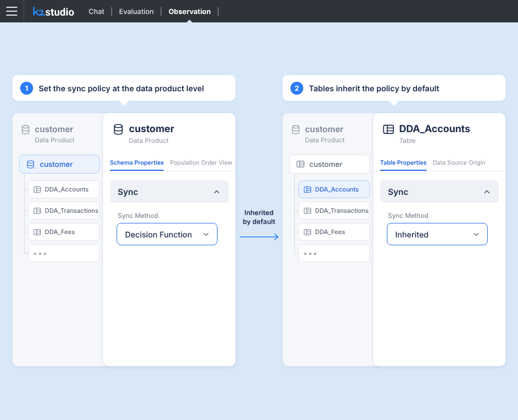The height and width of the screenshot is (420, 518).
Task: Open the hamburger menu
Action: tap(12, 11)
